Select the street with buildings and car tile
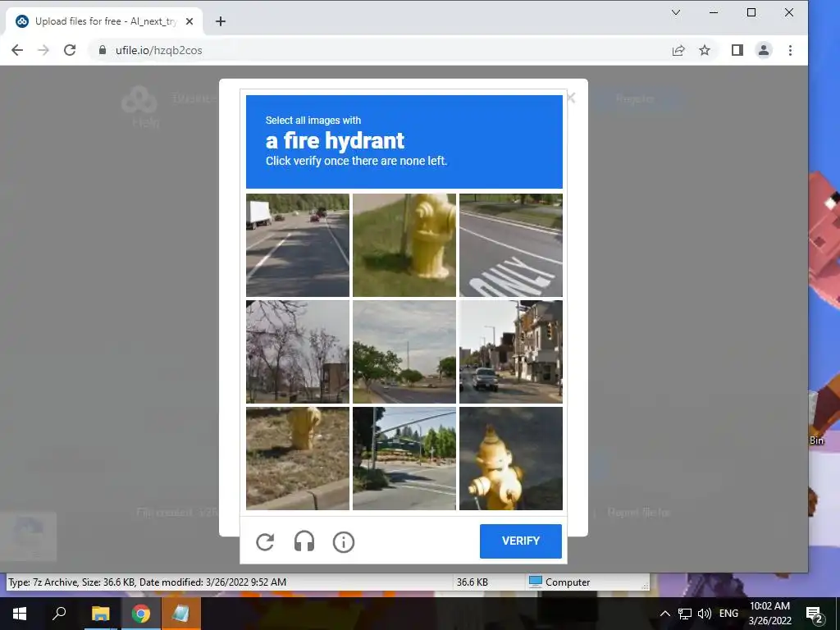 click(x=510, y=351)
